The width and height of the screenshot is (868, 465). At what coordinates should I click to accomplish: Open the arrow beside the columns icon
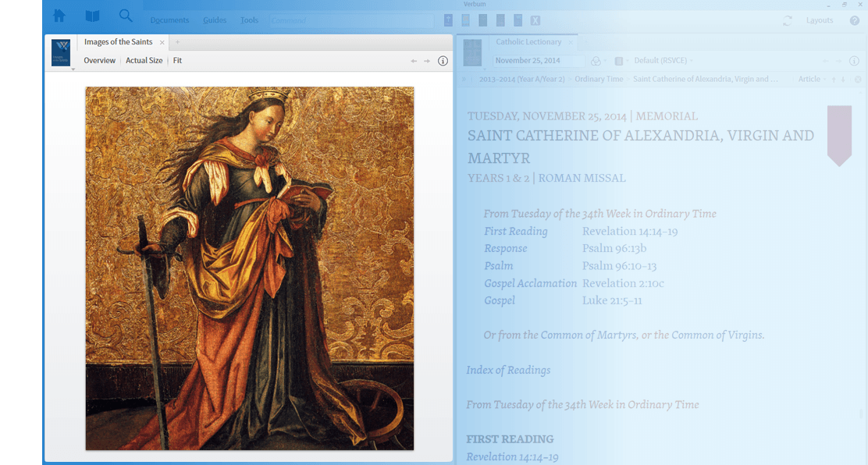pos(628,61)
